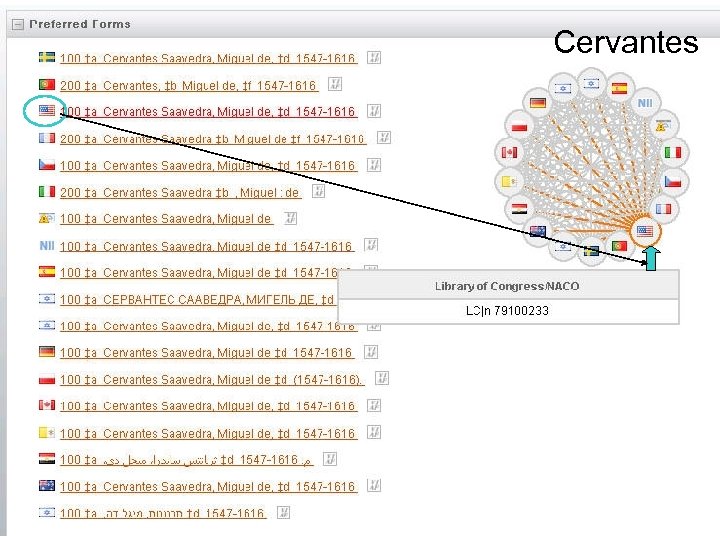Click the MARC record icon on the Australian row

point(374,485)
